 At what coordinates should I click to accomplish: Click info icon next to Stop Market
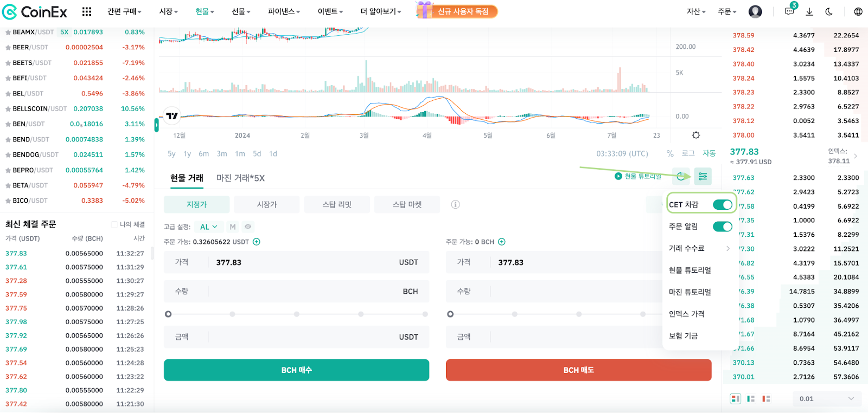[x=456, y=204]
